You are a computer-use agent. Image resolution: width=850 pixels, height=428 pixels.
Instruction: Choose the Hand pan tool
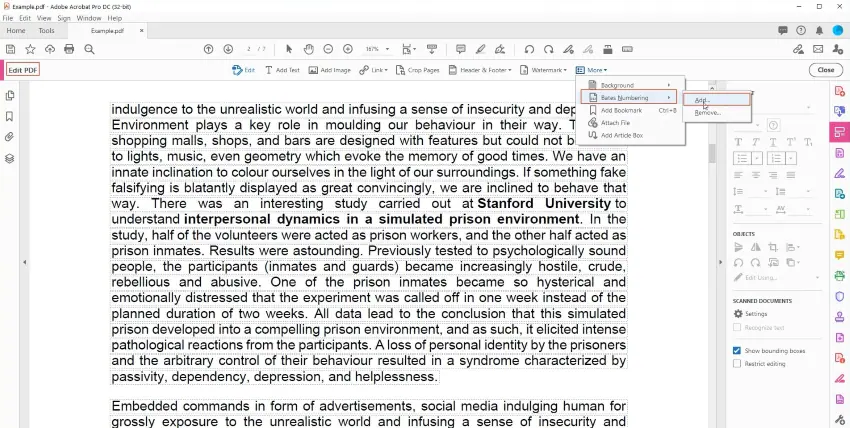(x=308, y=49)
